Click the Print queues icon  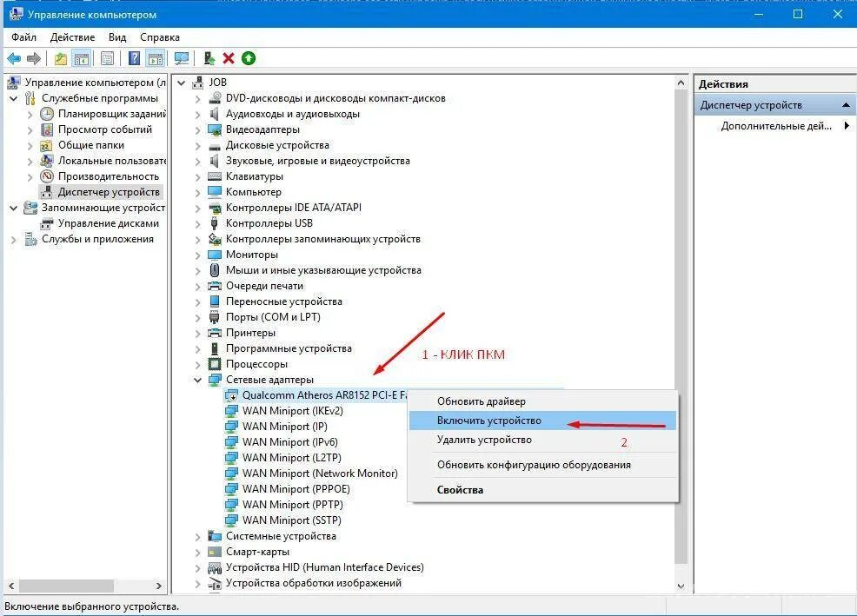tap(215, 286)
